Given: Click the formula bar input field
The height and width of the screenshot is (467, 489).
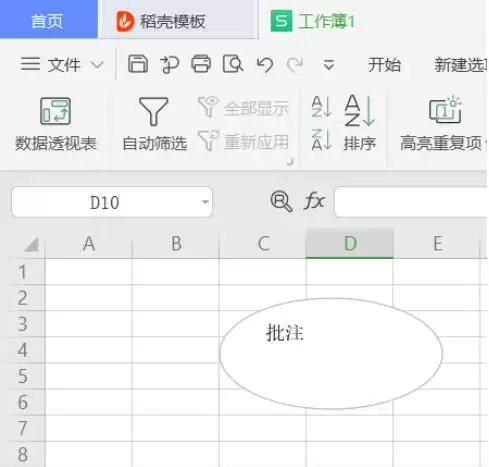Looking at the screenshot, I should click(411, 202).
